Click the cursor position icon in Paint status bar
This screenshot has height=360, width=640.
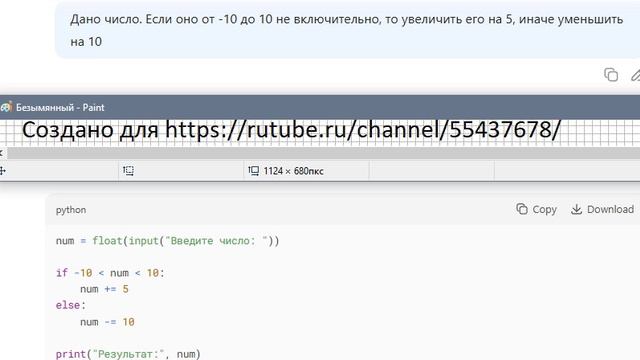click(x=2, y=171)
